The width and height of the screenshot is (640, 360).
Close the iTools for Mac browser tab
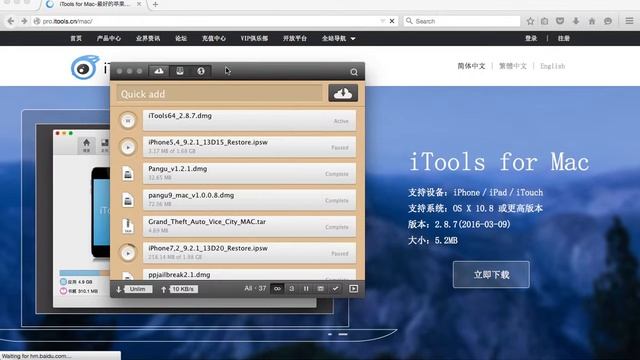coord(139,4)
